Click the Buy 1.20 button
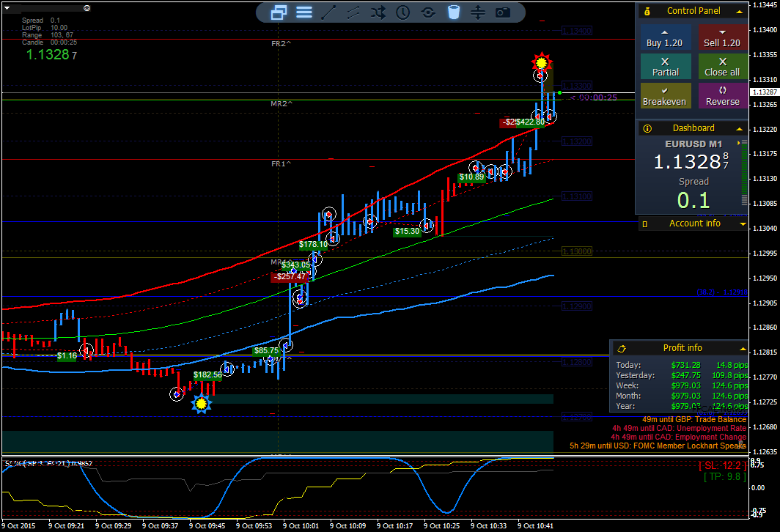 [665, 37]
